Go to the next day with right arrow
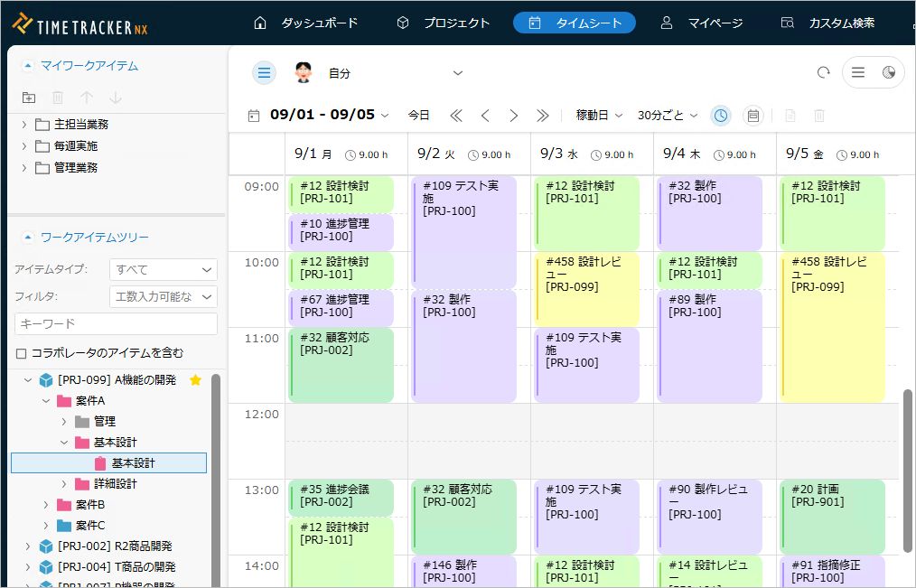This screenshot has width=916, height=588. pos(513,116)
